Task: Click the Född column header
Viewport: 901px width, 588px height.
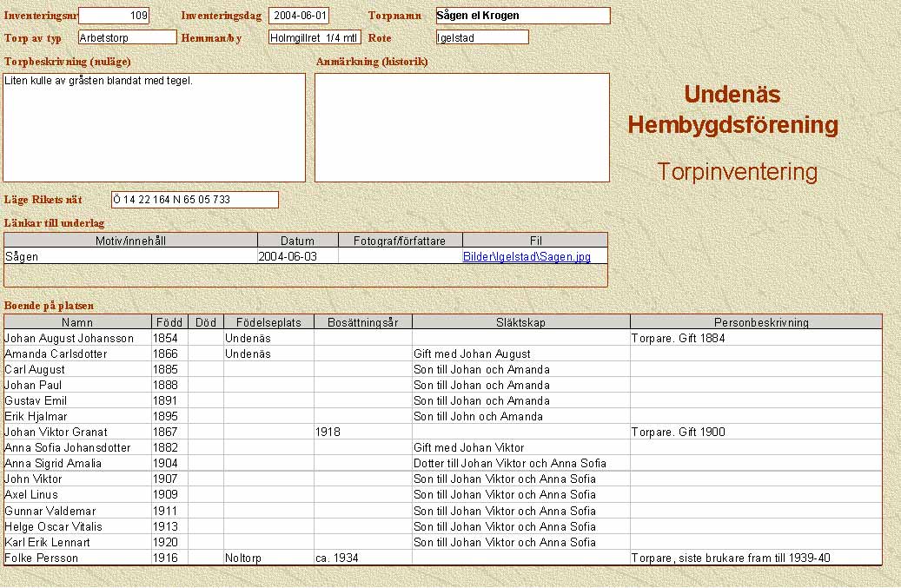Action: click(169, 322)
